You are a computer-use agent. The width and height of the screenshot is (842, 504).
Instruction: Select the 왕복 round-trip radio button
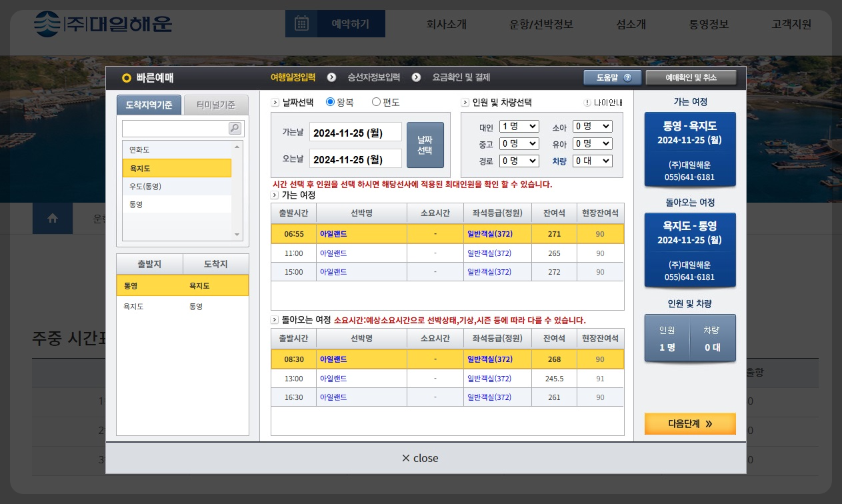coord(331,102)
